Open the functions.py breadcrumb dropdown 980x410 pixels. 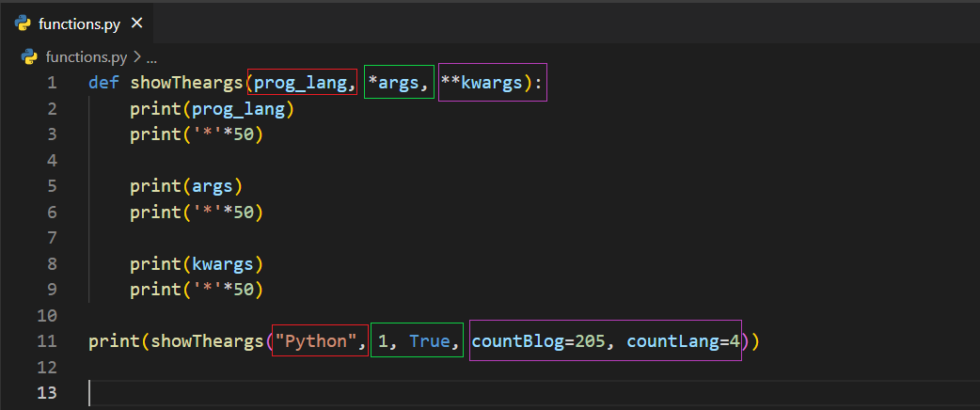point(87,56)
